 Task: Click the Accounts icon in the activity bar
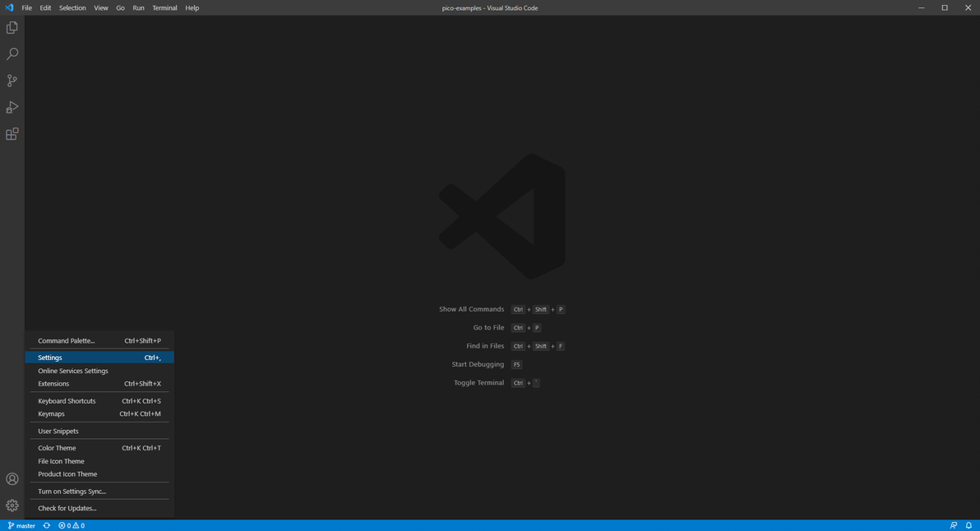pyautogui.click(x=12, y=479)
